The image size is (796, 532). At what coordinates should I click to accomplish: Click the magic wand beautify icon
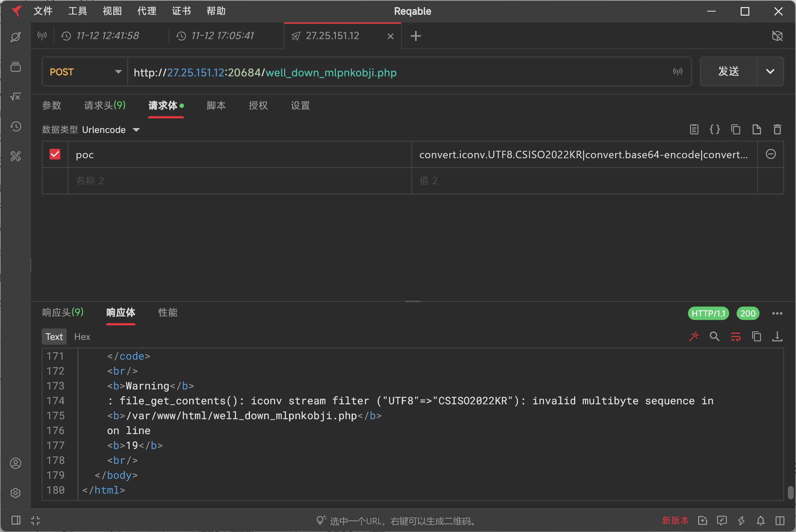coord(694,337)
